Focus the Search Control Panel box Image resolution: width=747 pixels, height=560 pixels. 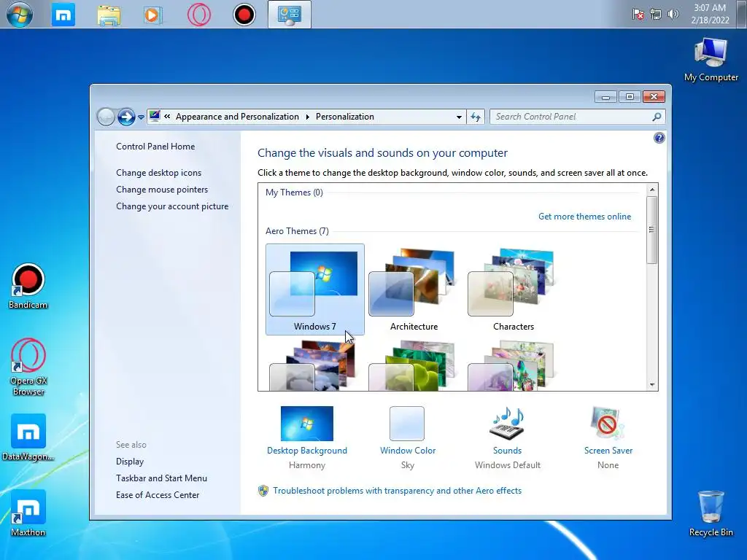pyautogui.click(x=572, y=117)
